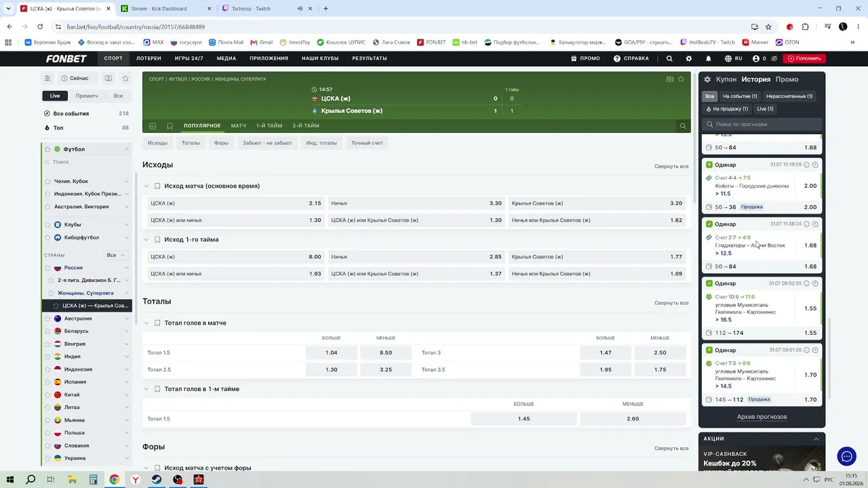This screenshot has height=488, width=868.
Task: Pin Исход матча market bookmark
Action: coord(157,186)
